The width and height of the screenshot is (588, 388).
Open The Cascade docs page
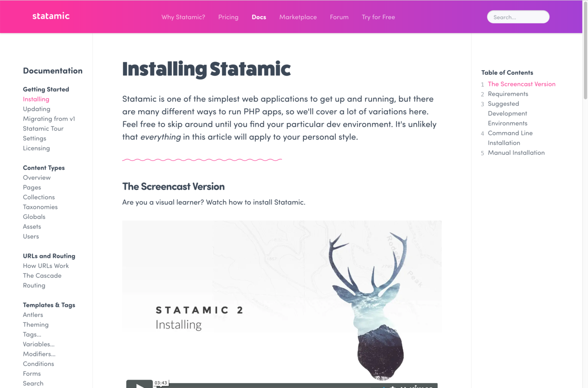click(x=42, y=275)
